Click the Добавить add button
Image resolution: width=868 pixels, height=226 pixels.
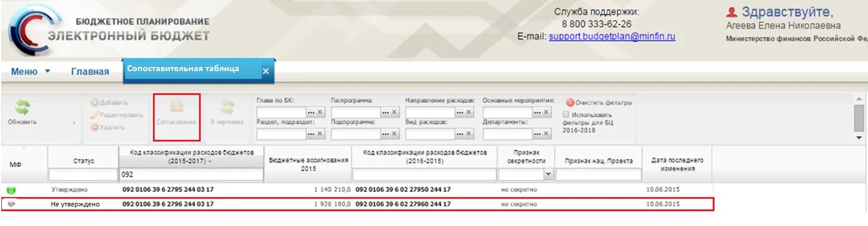[109, 103]
